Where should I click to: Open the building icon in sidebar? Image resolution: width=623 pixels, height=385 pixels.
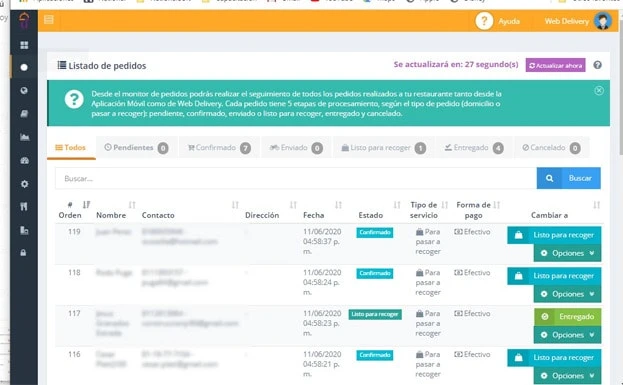point(24,230)
